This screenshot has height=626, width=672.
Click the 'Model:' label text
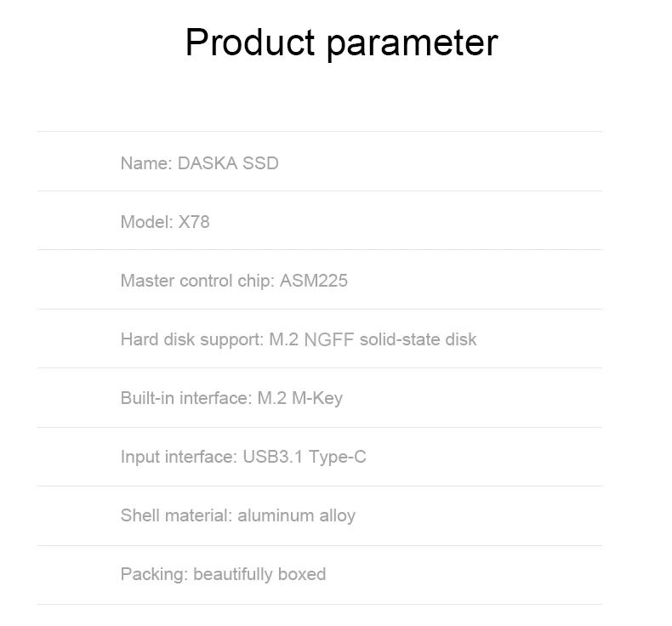pyautogui.click(x=146, y=222)
